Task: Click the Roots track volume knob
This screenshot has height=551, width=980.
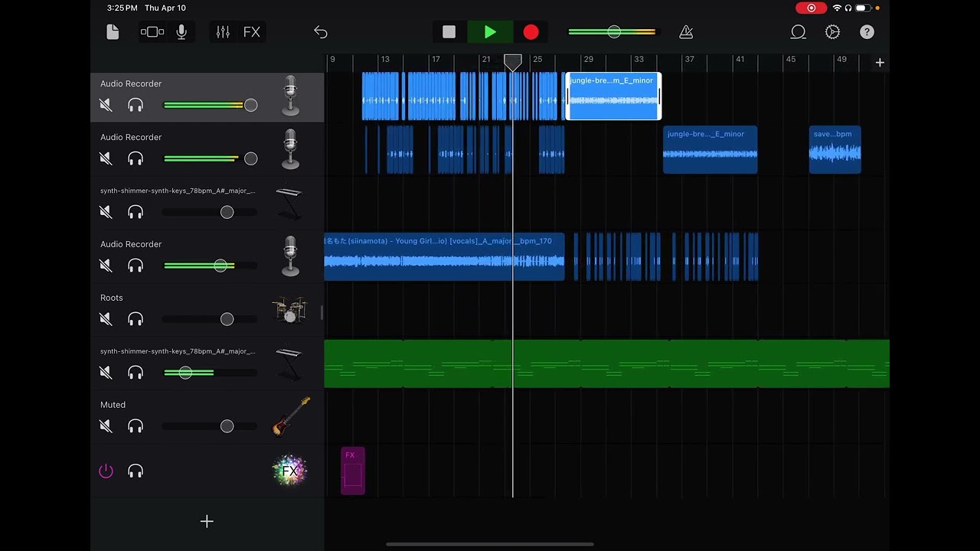Action: 227,319
